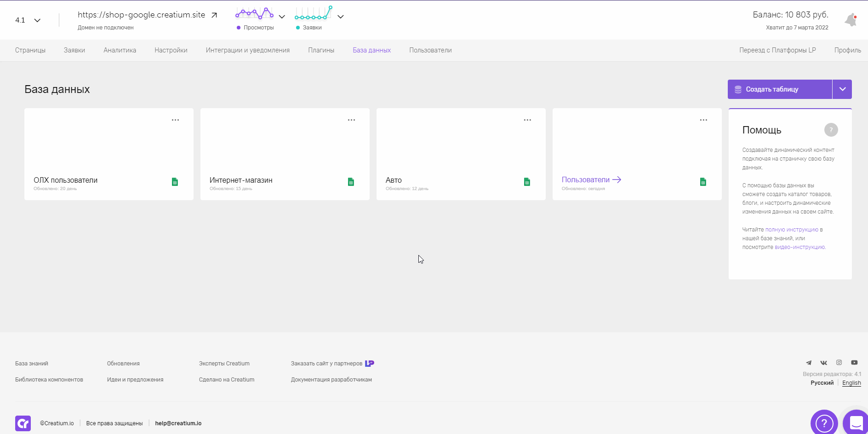Click Google Sheets icon on Авто card
The height and width of the screenshot is (434, 868).
tap(527, 182)
